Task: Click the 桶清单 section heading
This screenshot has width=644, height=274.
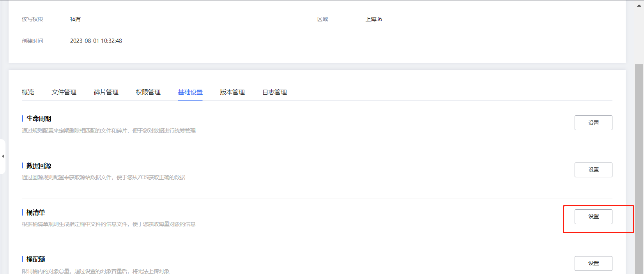Action: click(x=35, y=213)
